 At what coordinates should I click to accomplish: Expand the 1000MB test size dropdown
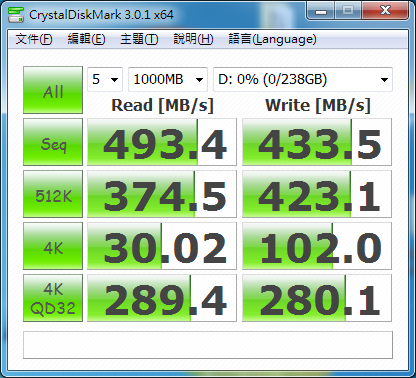(x=168, y=79)
